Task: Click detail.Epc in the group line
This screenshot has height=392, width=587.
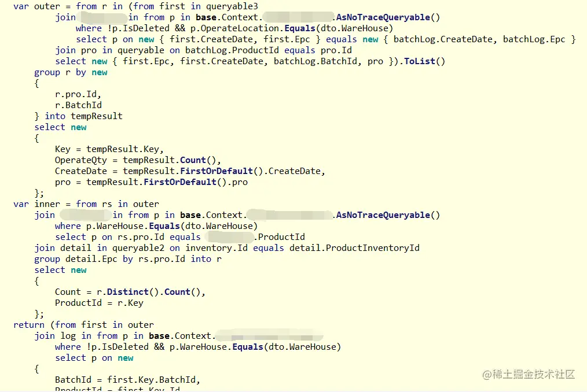Action: point(91,259)
